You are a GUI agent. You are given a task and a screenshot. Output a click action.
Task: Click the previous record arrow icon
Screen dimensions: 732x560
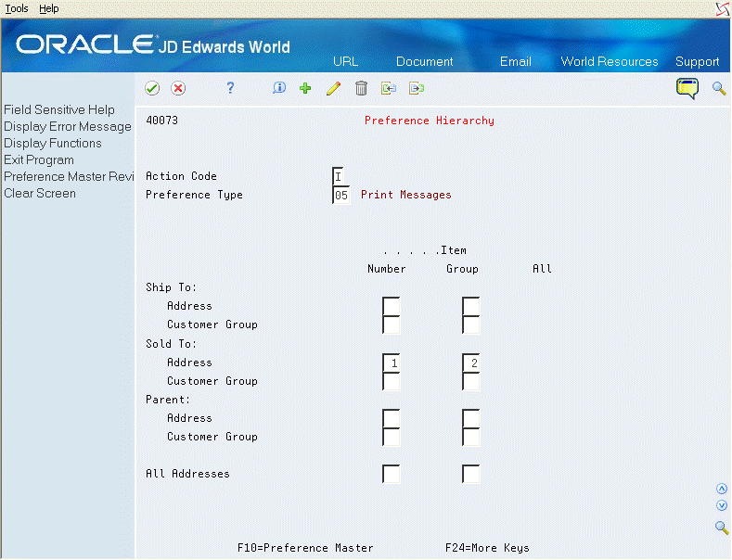point(389,88)
